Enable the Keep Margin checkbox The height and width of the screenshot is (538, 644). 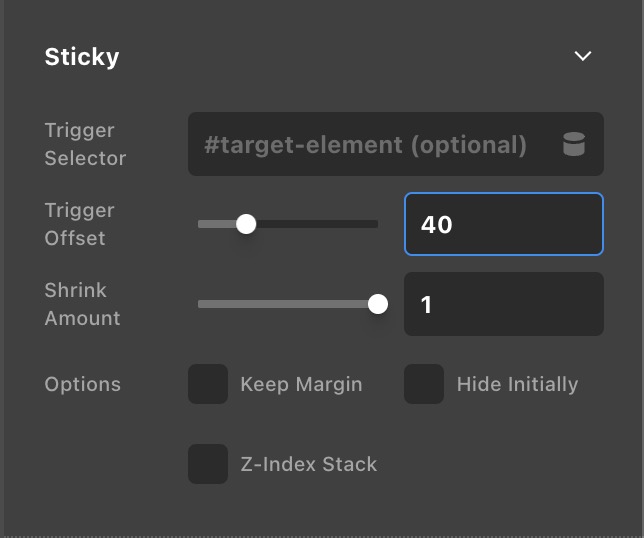coord(208,384)
